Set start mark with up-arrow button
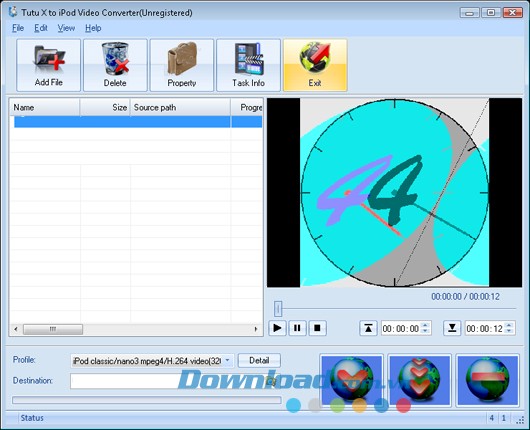This screenshot has height=430, width=530. pos(368,328)
